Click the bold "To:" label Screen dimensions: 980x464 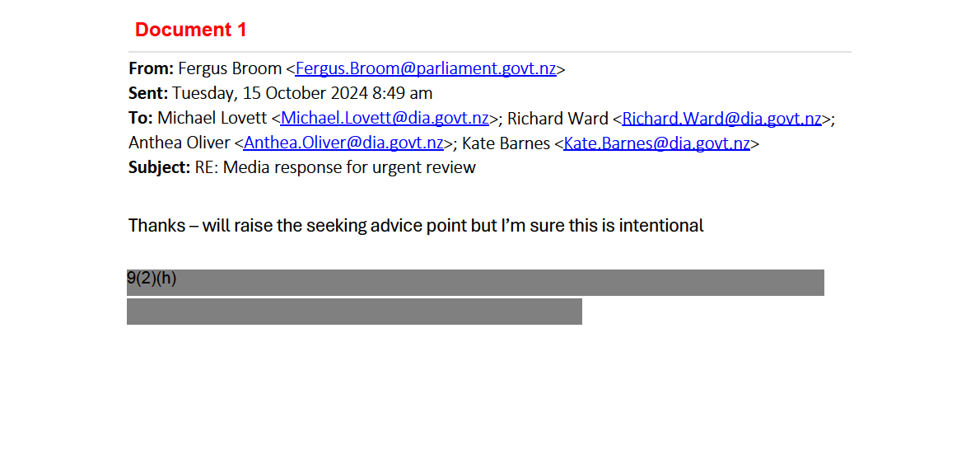click(141, 118)
